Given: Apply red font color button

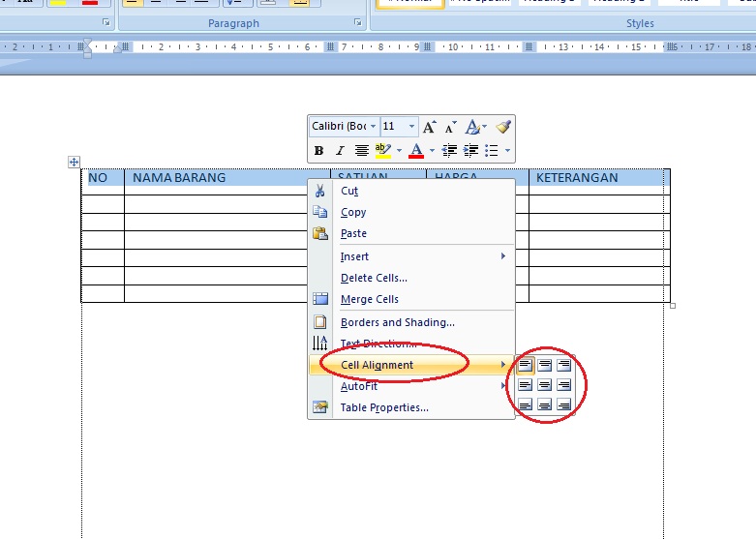Looking at the screenshot, I should pos(416,151).
